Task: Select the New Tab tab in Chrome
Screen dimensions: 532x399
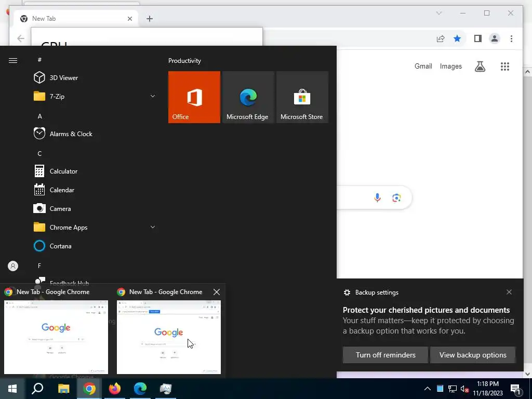Action: (76, 19)
